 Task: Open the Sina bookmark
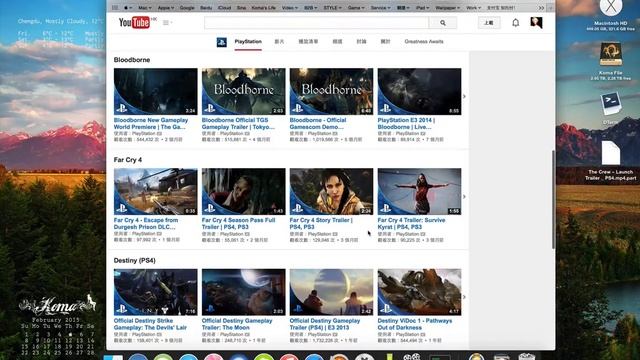242,8
